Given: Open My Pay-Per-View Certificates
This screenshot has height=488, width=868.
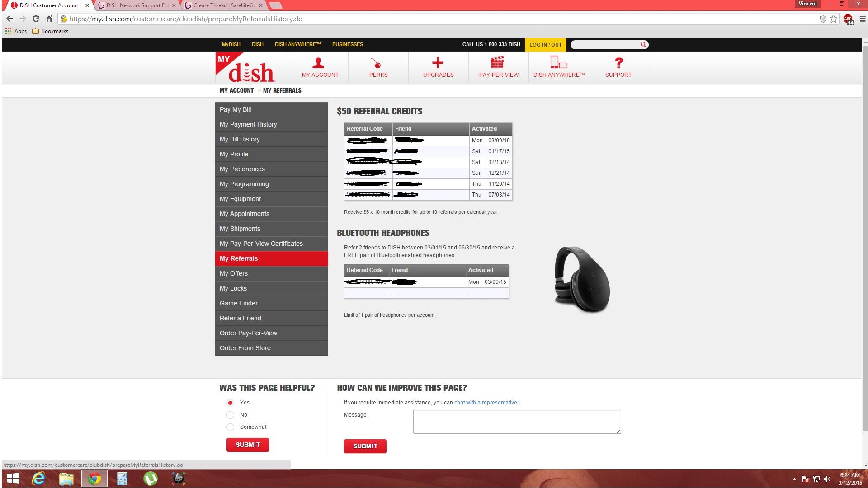Looking at the screenshot, I should click(272, 244).
